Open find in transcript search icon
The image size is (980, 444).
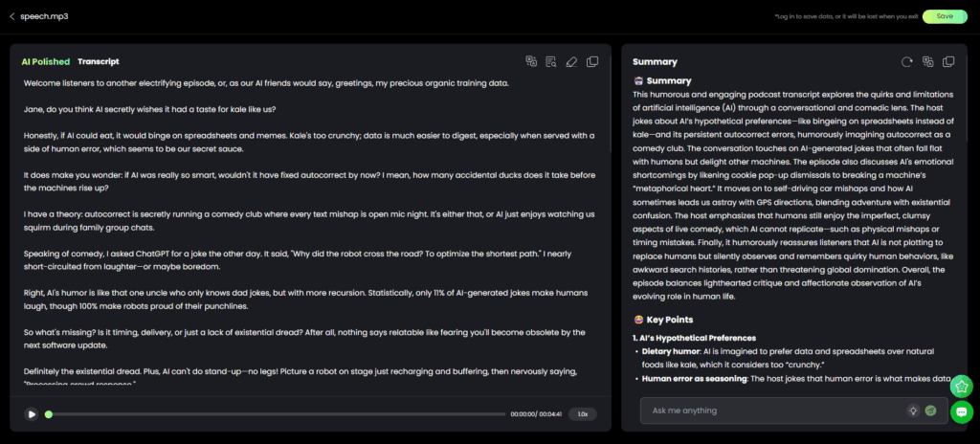click(551, 61)
